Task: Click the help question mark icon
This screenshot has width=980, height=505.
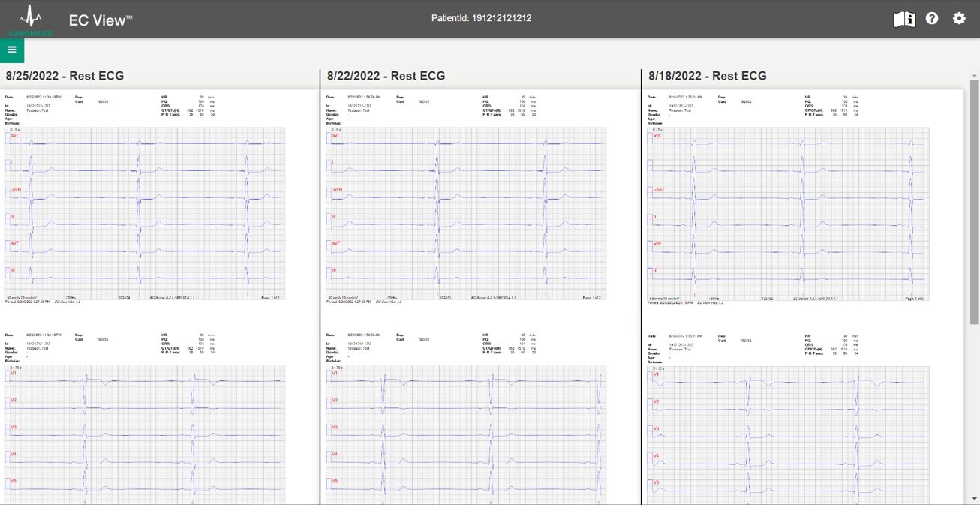Action: (x=932, y=19)
